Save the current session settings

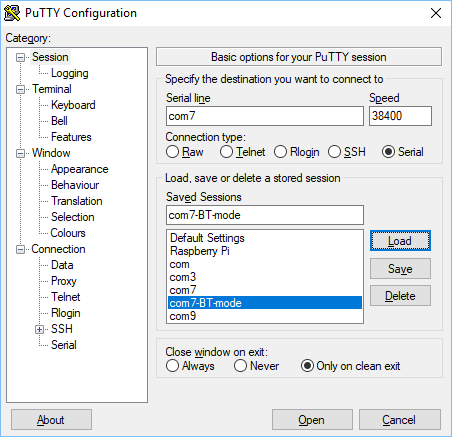pos(400,269)
